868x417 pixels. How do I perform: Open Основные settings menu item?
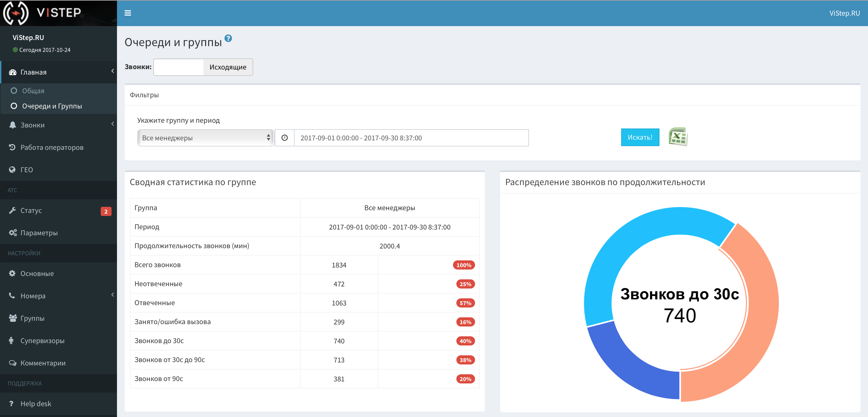[x=59, y=273]
